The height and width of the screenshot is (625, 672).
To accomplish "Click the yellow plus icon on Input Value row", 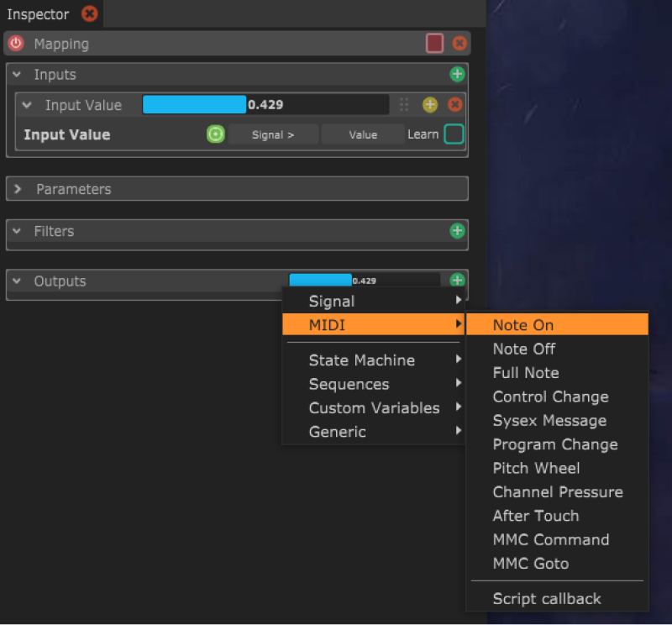I will (430, 105).
